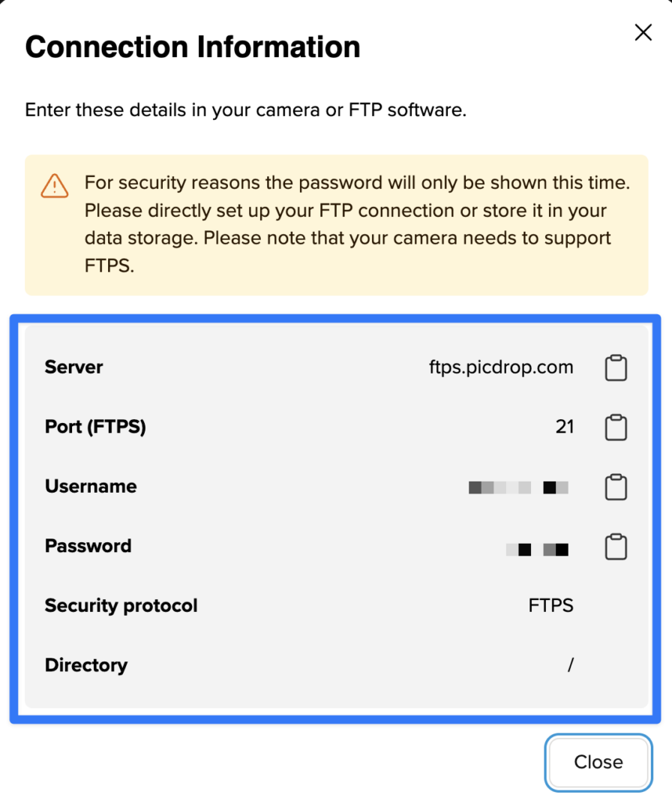Screen dimensions: 672x810
Task: Click the directory slash value
Action: click(x=571, y=665)
